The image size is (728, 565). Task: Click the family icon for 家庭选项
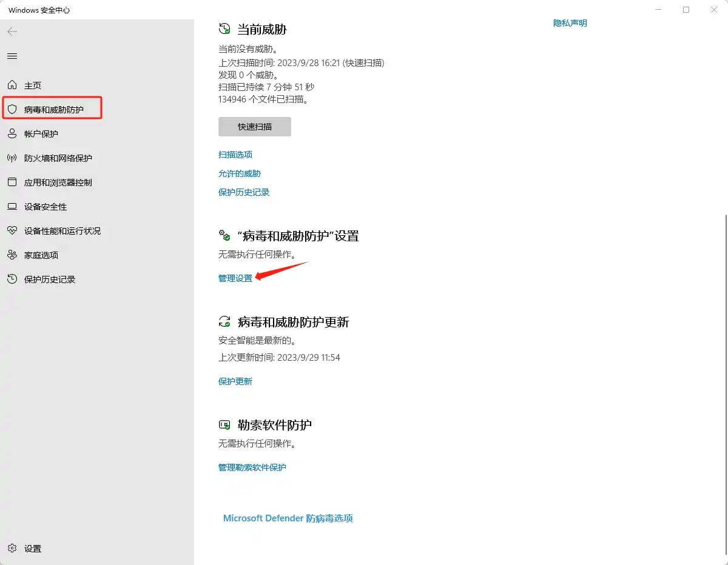click(12, 255)
